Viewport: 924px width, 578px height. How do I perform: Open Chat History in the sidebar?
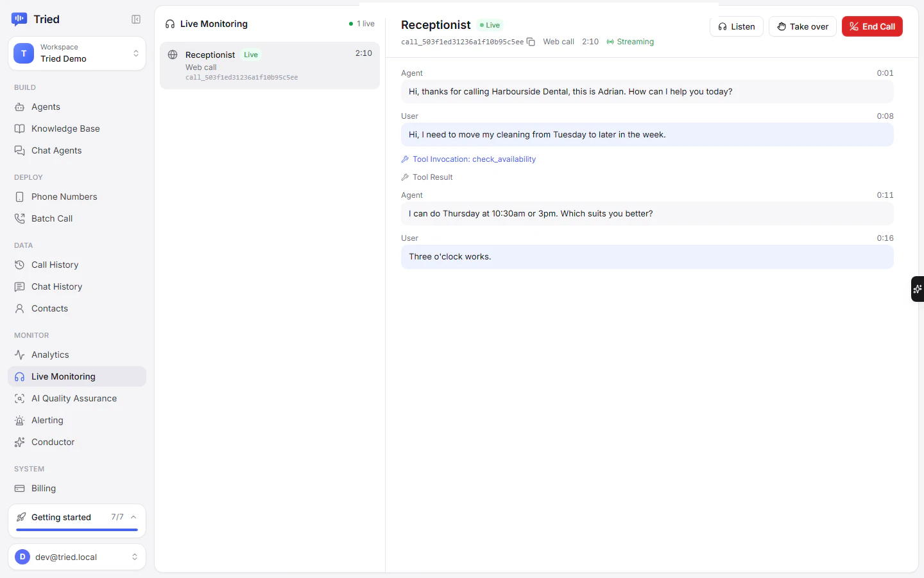tap(77, 286)
